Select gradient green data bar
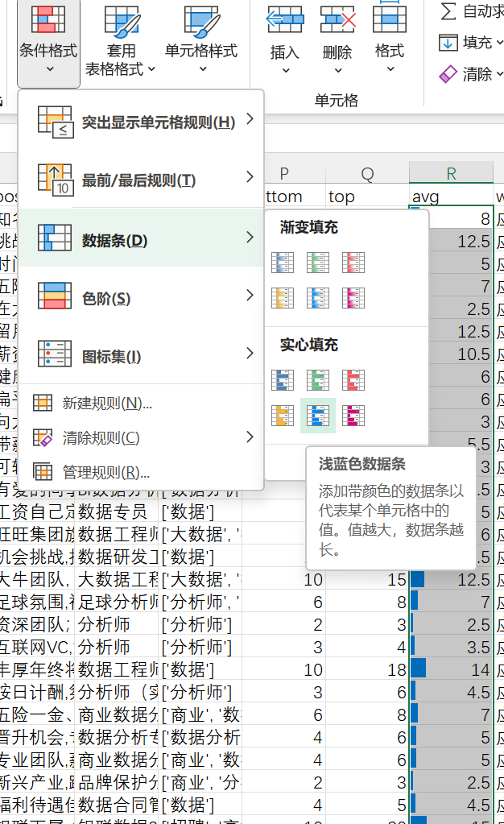Screen dimensions: 504x824 click(318, 263)
